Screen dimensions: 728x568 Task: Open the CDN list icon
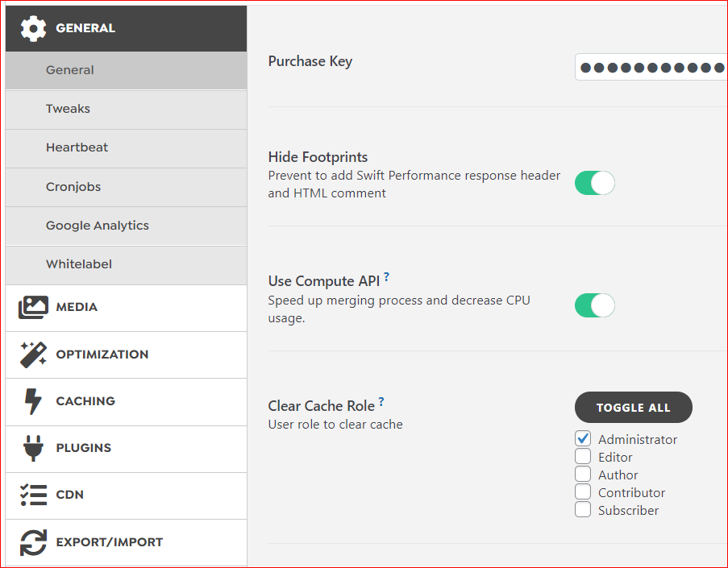pyautogui.click(x=33, y=495)
